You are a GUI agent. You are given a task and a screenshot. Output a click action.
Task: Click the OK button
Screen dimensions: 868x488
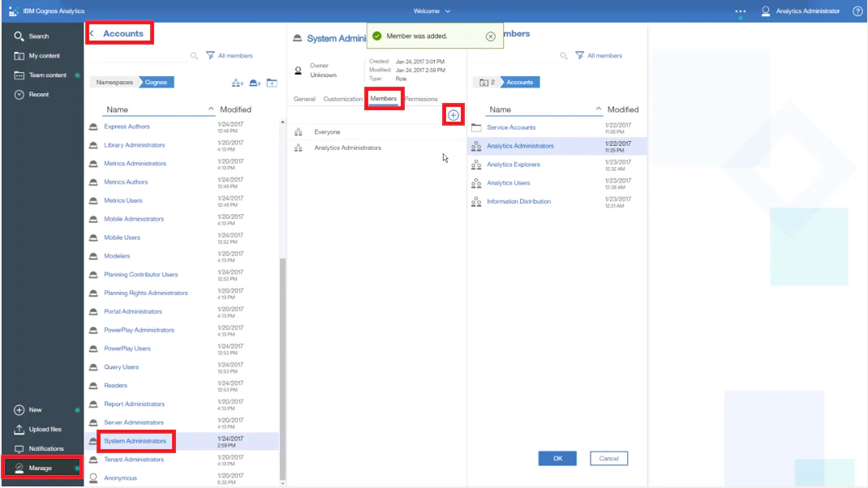coord(557,459)
